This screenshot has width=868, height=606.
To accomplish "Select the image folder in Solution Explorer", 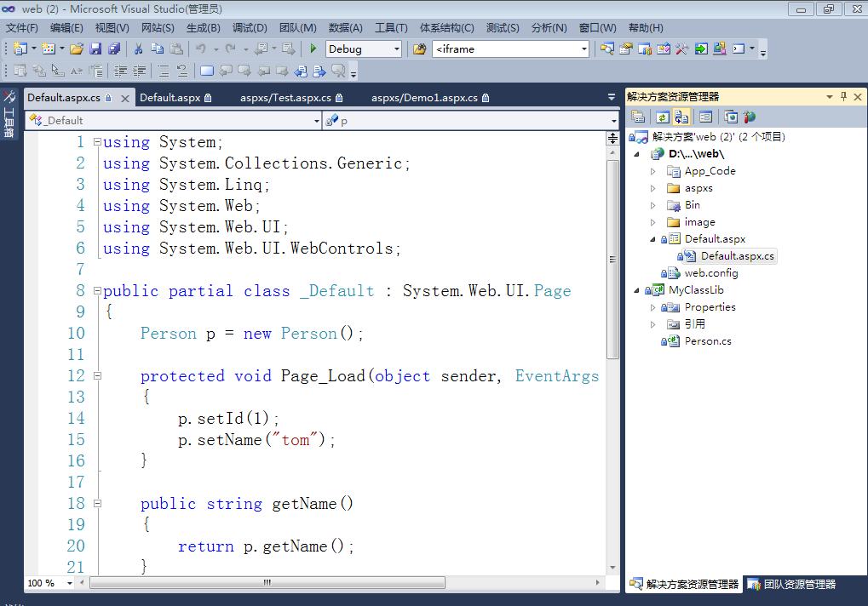I will point(699,222).
